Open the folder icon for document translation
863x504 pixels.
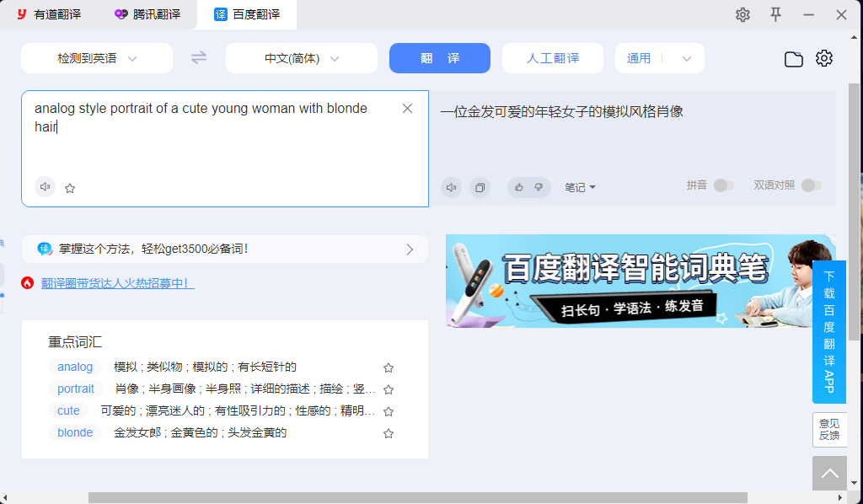point(793,59)
